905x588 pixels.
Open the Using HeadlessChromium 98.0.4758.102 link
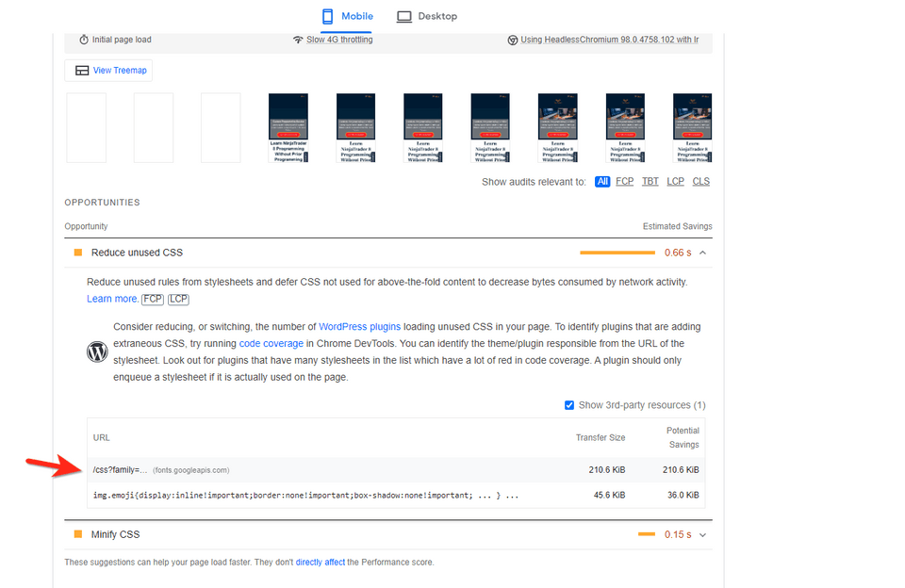click(610, 40)
